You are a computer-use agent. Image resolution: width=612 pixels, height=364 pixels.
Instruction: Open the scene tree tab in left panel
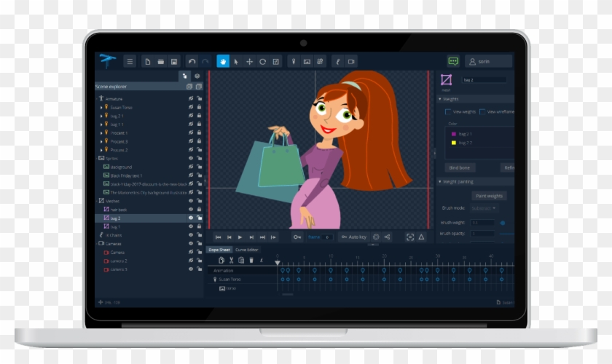tap(184, 76)
